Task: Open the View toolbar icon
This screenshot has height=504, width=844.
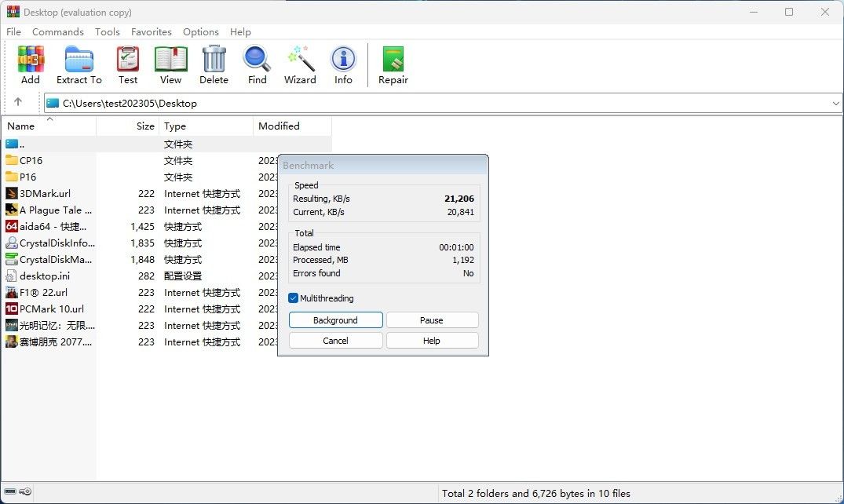Action: 170,60
